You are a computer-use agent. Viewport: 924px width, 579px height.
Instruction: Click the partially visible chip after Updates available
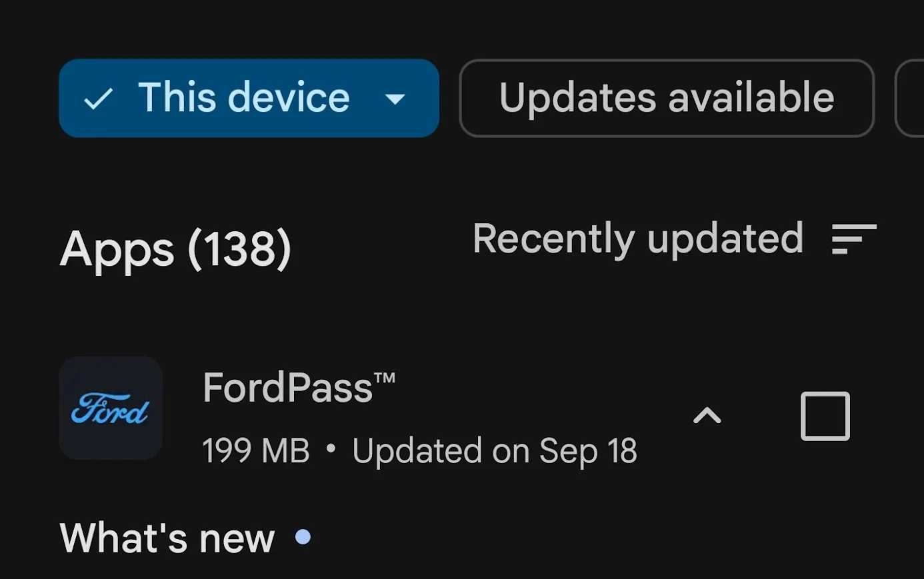pyautogui.click(x=911, y=99)
